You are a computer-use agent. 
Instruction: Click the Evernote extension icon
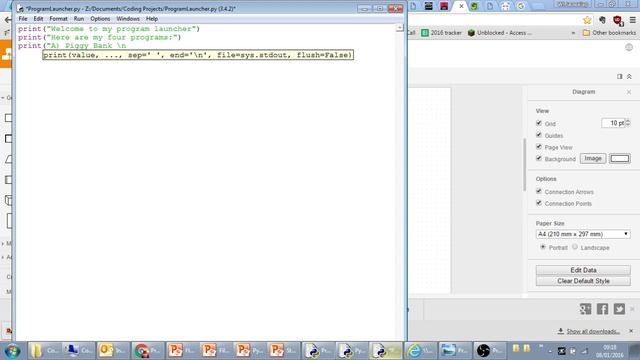coord(602,20)
